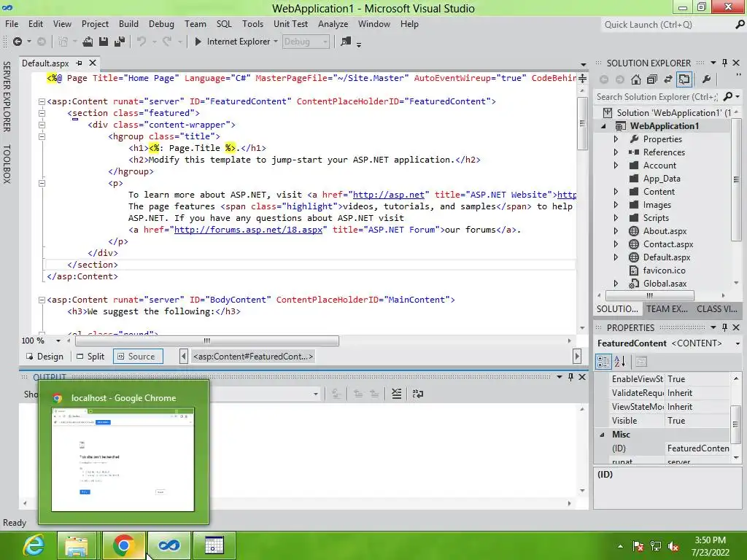Click Collapse All icon in Solution Explorer
The width and height of the screenshot is (747, 560).
pyautogui.click(x=651, y=79)
